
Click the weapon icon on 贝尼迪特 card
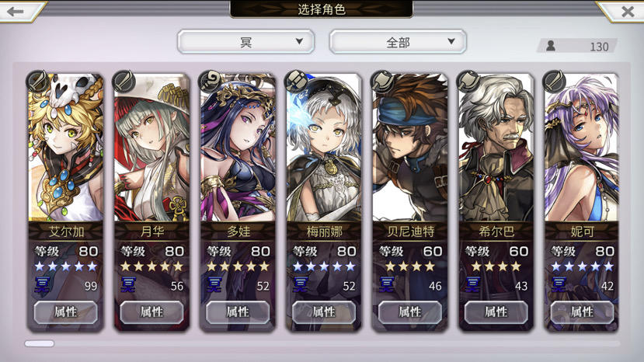point(382,81)
